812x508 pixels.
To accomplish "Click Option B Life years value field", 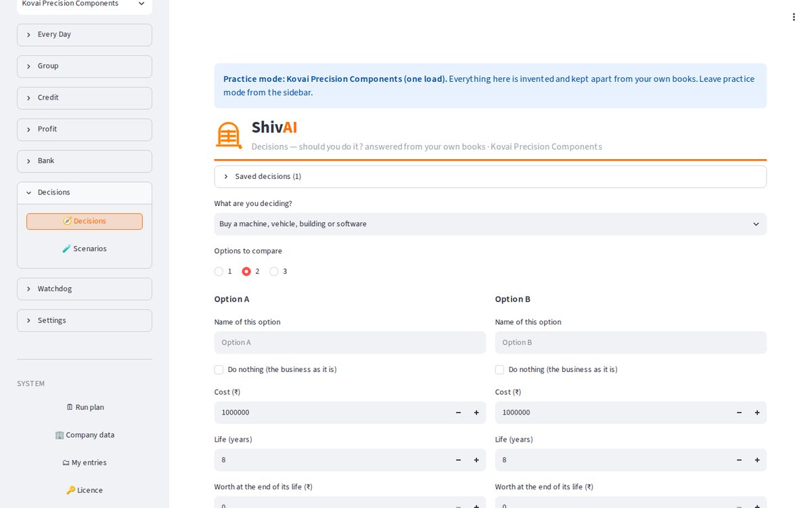I will point(612,460).
